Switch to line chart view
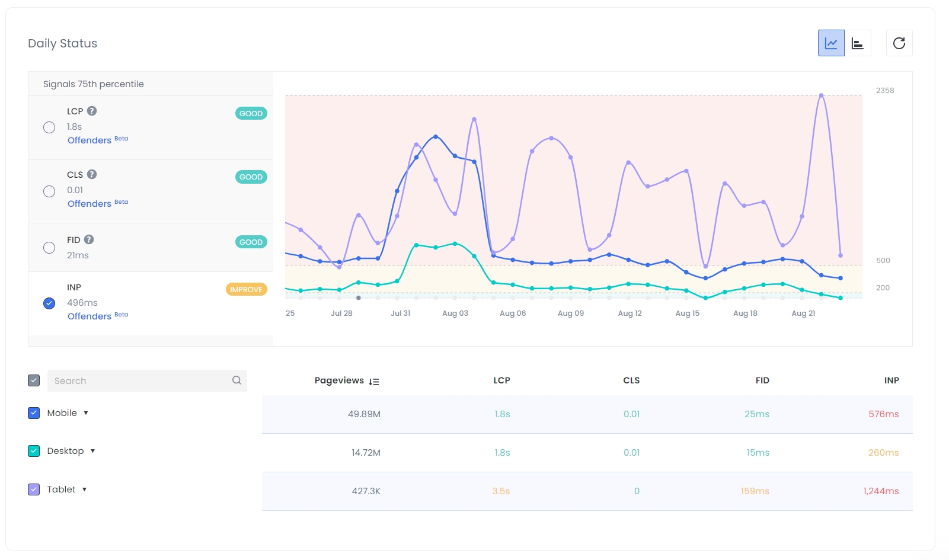The image size is (949, 560). [x=831, y=43]
